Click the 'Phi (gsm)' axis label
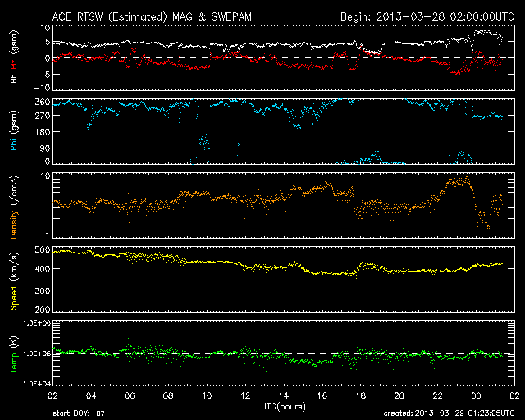This screenshot has height=420, width=525. point(14,130)
